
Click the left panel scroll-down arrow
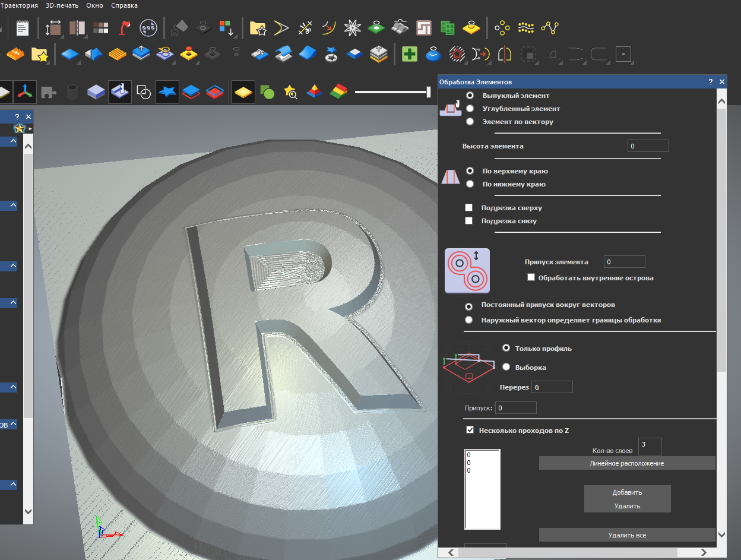coord(28,511)
